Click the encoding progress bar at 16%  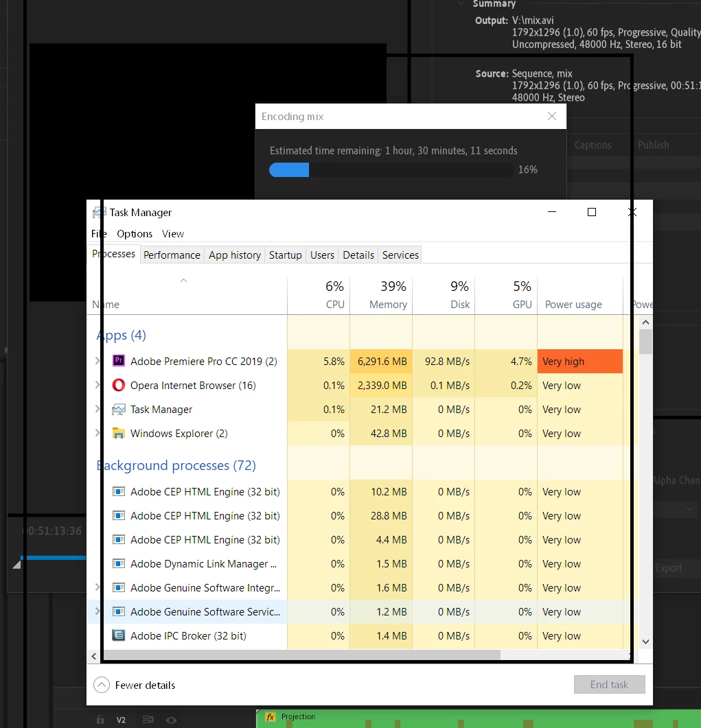click(391, 169)
